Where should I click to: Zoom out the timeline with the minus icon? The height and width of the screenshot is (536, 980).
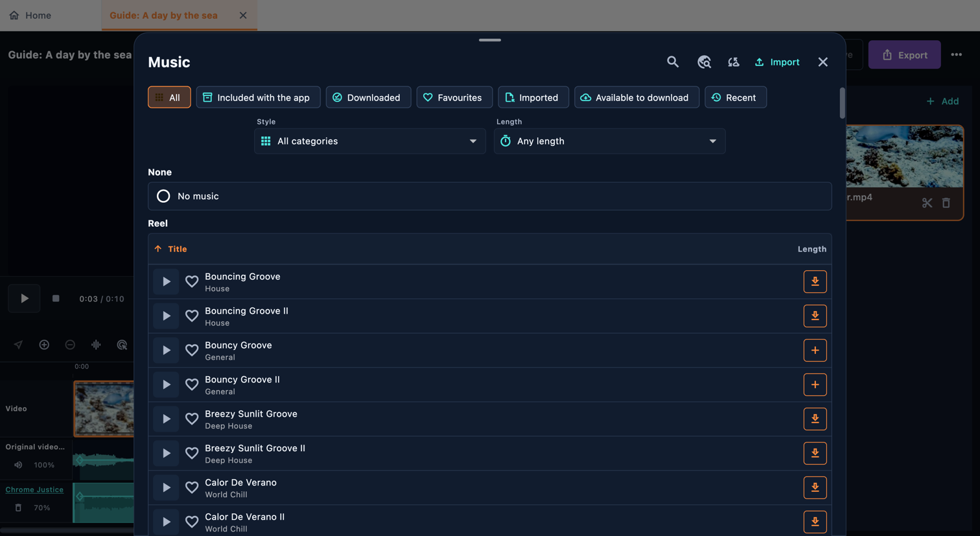click(70, 345)
